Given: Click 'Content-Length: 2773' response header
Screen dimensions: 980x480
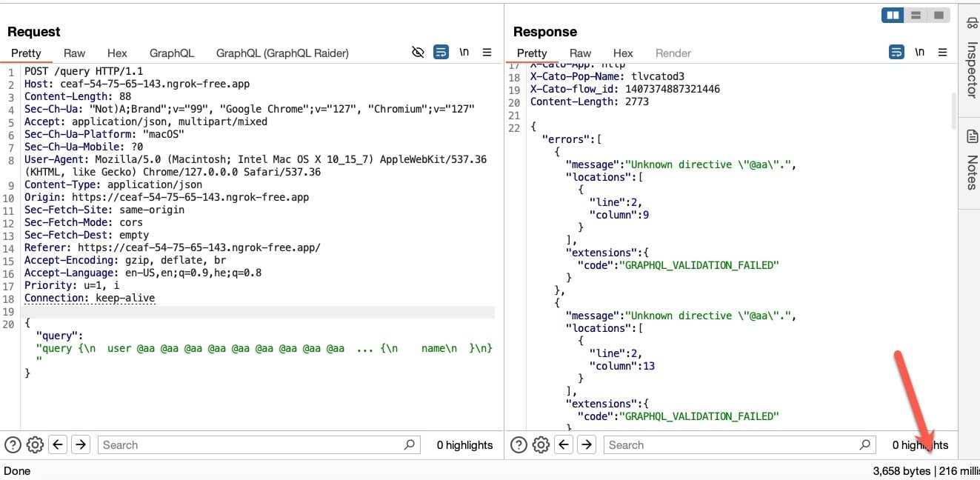Looking at the screenshot, I should pos(590,101).
